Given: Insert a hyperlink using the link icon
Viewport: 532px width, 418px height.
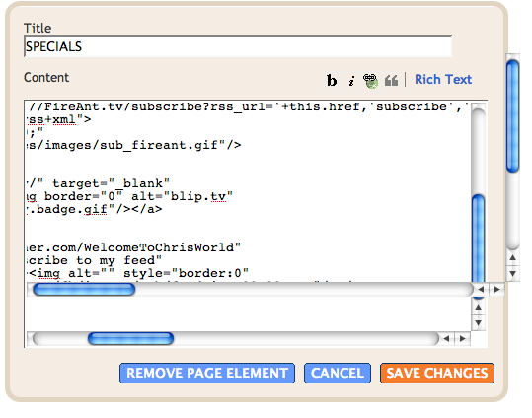Looking at the screenshot, I should coord(370,81).
